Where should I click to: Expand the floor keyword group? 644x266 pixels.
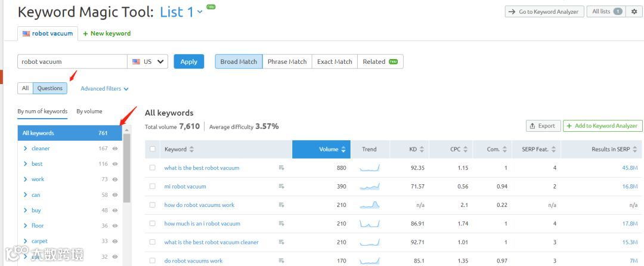coord(26,226)
